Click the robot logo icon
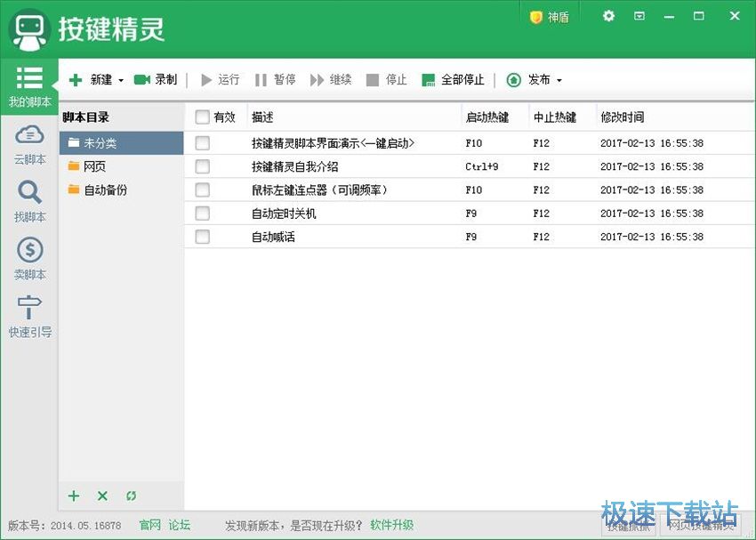The width and height of the screenshot is (756, 540). pyautogui.click(x=29, y=30)
